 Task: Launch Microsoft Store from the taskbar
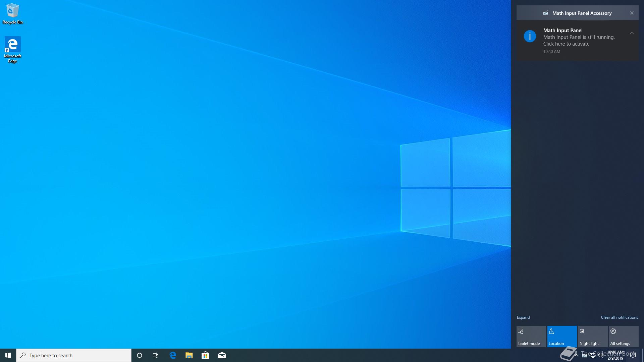tap(205, 355)
